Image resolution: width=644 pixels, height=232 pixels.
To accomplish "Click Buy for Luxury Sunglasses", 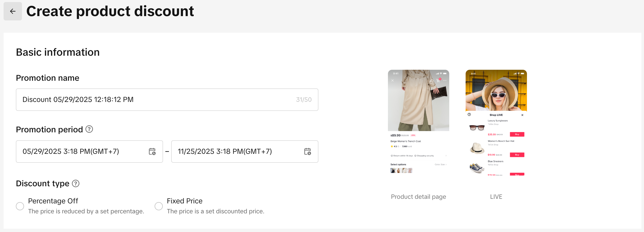I will coord(517,134).
